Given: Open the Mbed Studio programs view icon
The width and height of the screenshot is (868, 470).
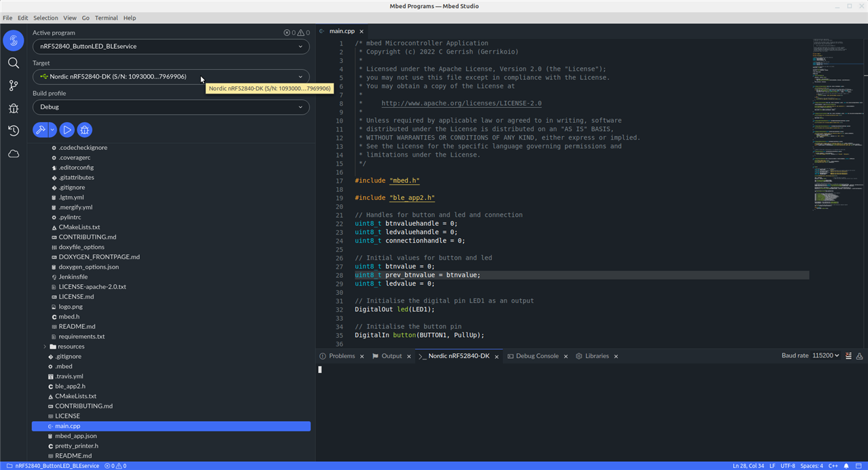Looking at the screenshot, I should coord(14,41).
